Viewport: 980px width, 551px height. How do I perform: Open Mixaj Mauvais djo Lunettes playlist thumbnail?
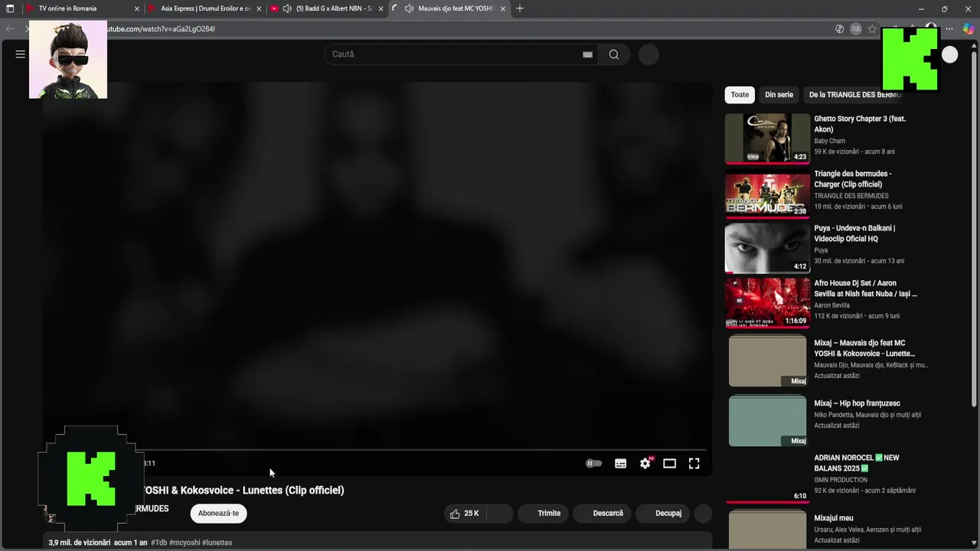[x=767, y=360]
